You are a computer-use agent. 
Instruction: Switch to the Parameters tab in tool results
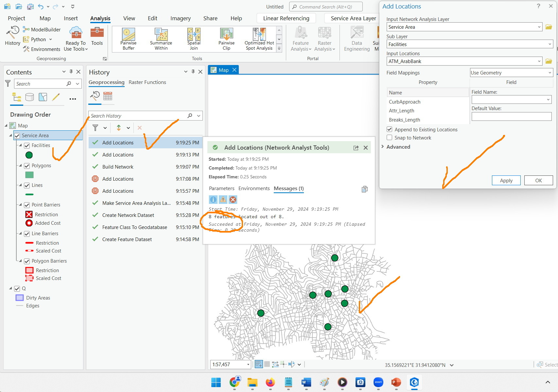(x=222, y=188)
